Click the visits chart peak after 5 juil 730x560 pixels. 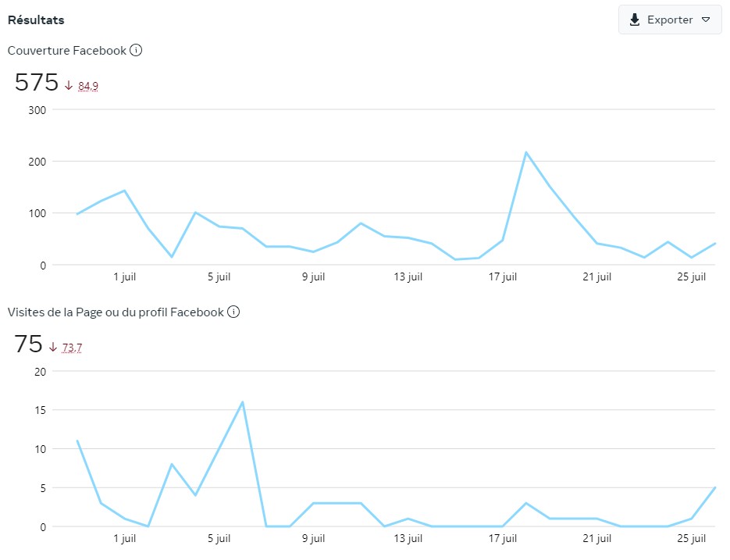243,402
